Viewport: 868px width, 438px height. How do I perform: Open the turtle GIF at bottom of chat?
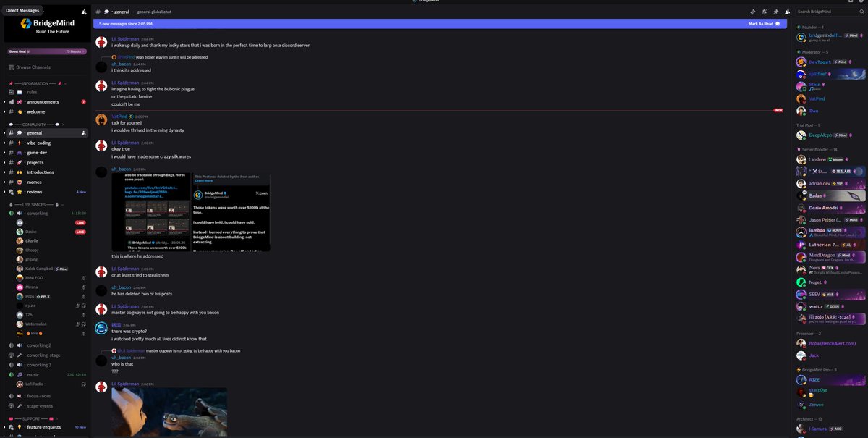click(x=169, y=413)
